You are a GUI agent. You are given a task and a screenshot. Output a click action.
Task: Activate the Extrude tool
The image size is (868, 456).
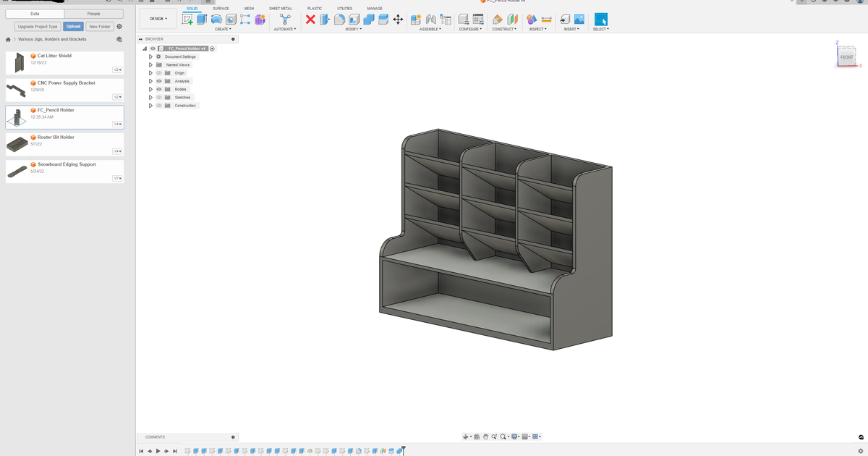pyautogui.click(x=203, y=20)
